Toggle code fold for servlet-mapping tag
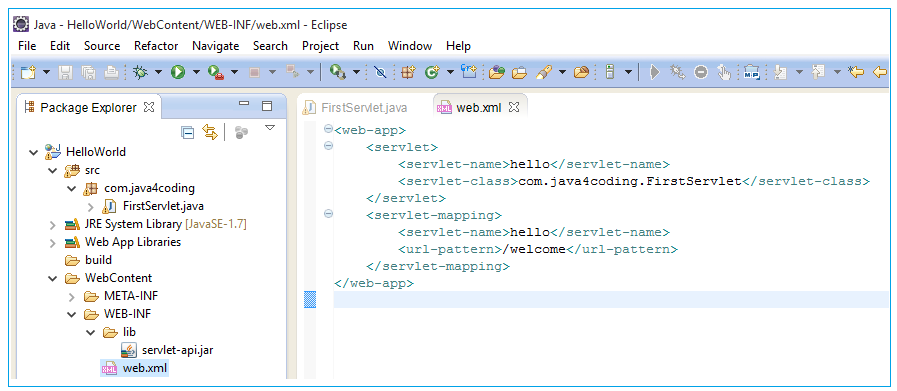The height and width of the screenshot is (391, 897). coord(328,214)
